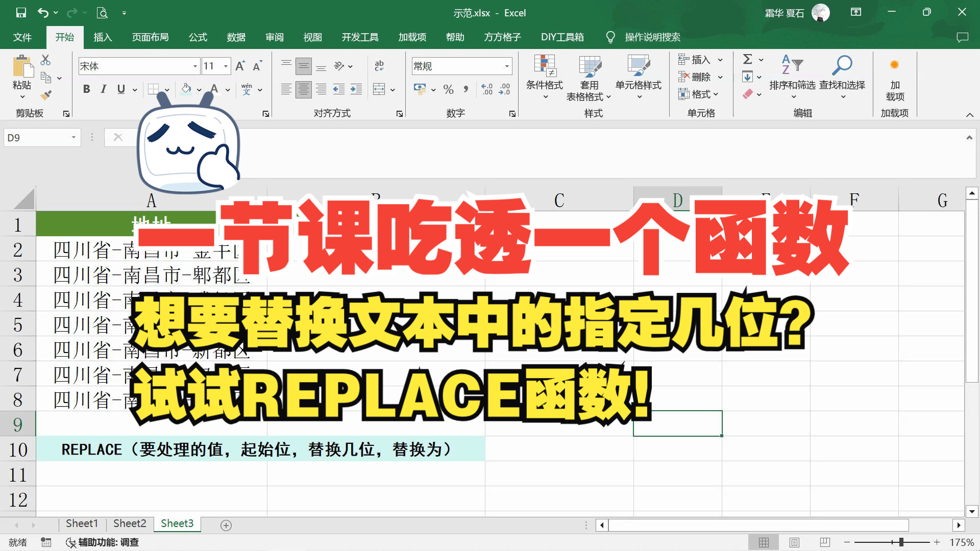Image resolution: width=980 pixels, height=551 pixels.
Task: Toggle Bold formatting
Action: (x=86, y=89)
